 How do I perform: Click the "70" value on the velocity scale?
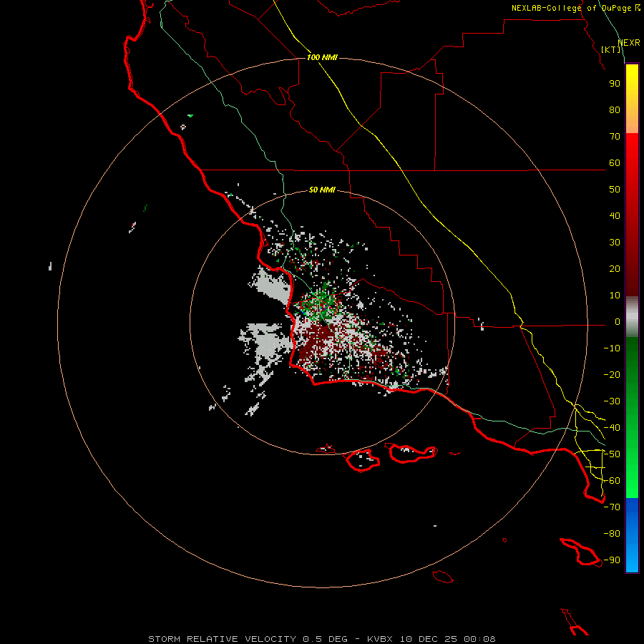pos(615,137)
